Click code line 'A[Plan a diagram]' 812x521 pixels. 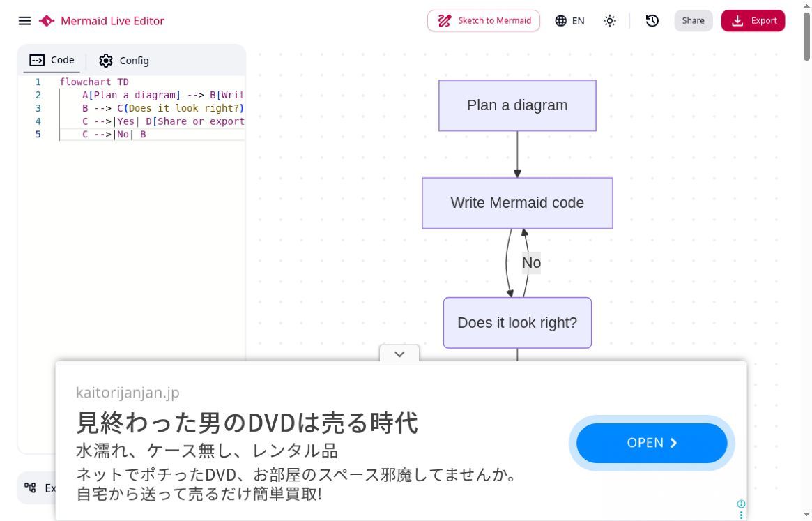tap(131, 95)
